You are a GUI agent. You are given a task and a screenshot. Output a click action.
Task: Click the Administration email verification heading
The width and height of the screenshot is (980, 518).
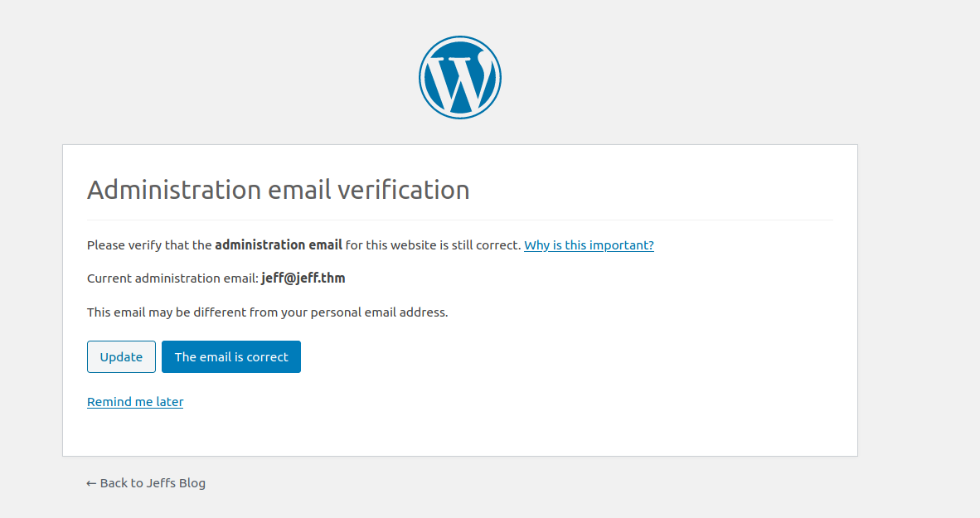point(278,190)
